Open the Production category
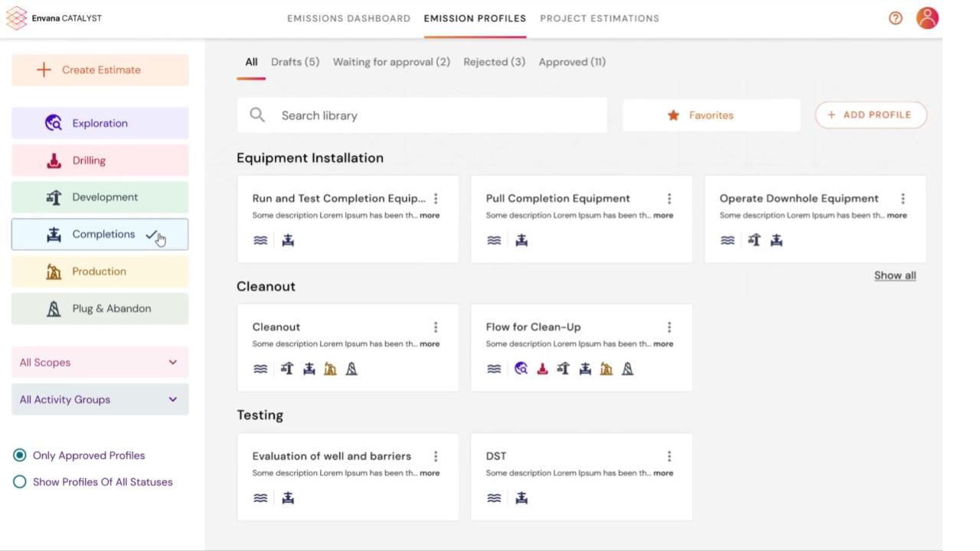The image size is (980, 551). [99, 271]
